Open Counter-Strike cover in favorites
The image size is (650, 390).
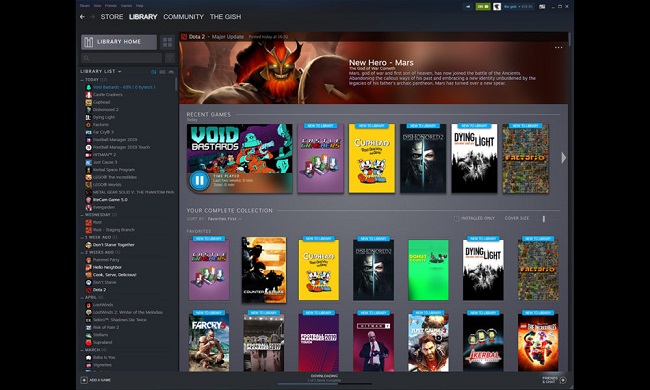tap(264, 270)
